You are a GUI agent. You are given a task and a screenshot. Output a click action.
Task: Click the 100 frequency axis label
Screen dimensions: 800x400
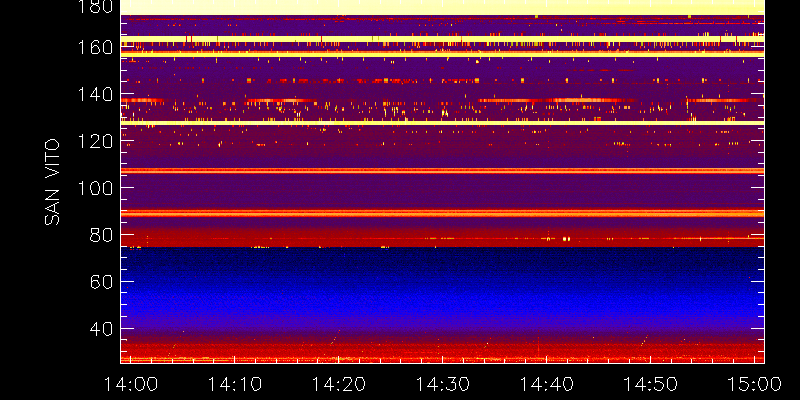pos(94,188)
